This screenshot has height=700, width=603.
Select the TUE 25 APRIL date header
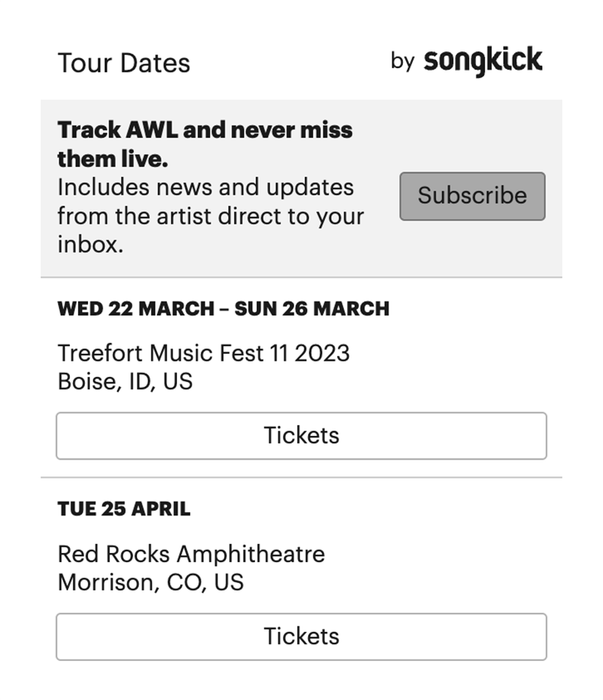click(123, 508)
